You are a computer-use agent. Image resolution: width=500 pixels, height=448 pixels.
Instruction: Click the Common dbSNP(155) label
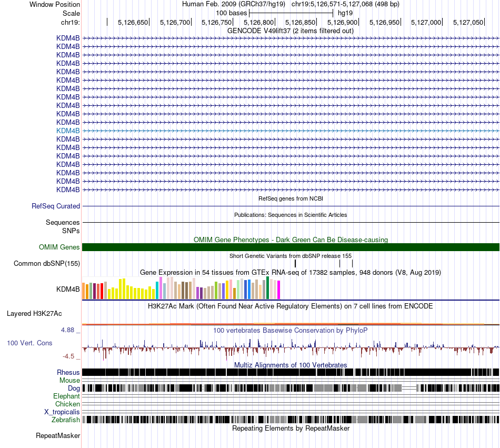47,263
